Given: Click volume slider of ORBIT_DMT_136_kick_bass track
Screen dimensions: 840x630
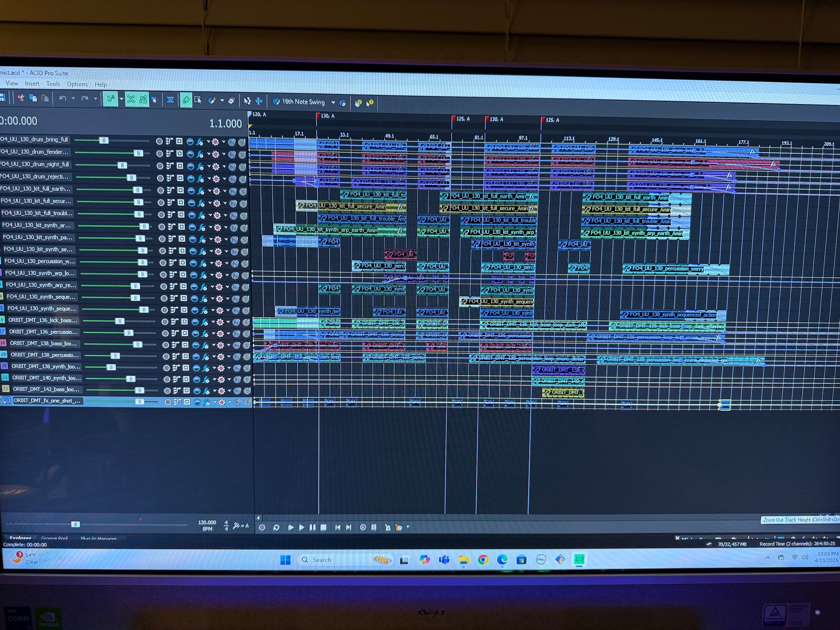Looking at the screenshot, I should [120, 321].
